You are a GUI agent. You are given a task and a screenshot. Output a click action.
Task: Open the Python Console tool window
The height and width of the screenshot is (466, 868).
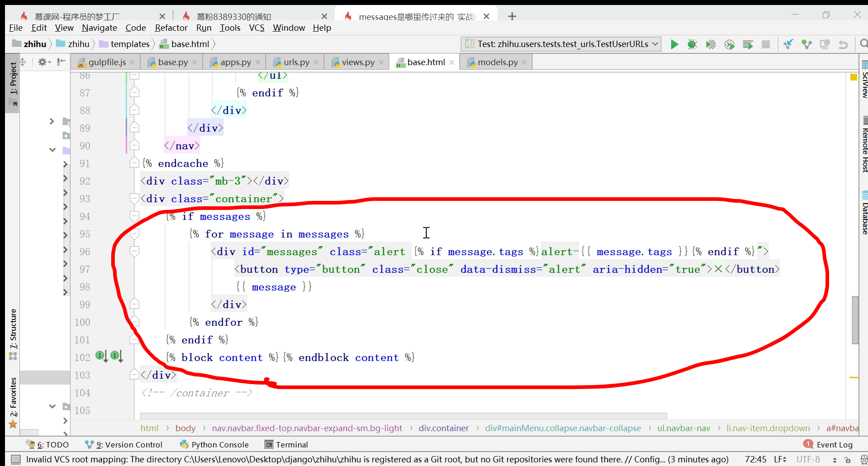pos(220,445)
